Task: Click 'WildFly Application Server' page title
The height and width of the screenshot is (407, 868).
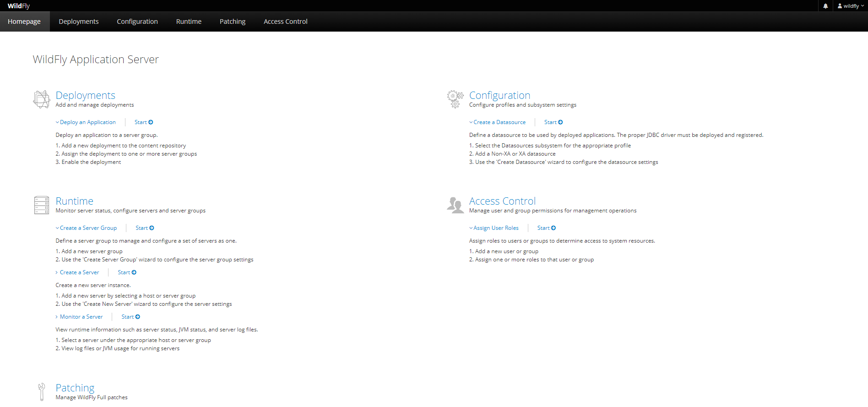Action: (x=96, y=60)
